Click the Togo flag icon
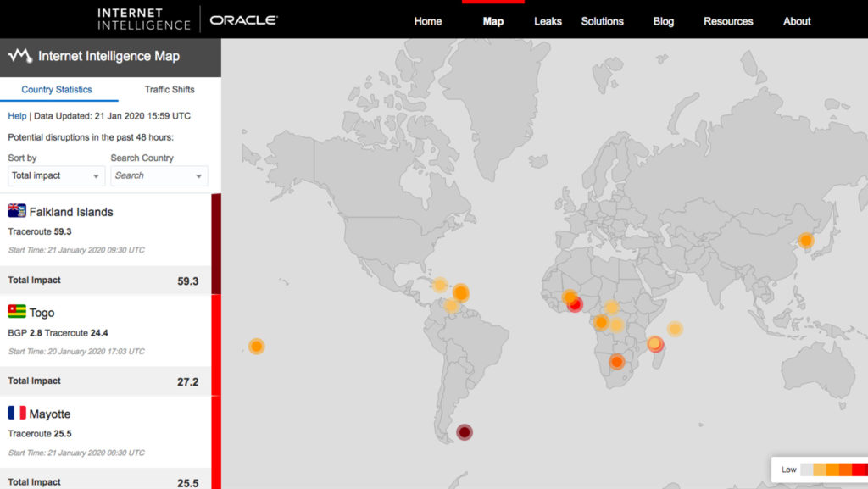This screenshot has width=868, height=489. pyautogui.click(x=17, y=311)
